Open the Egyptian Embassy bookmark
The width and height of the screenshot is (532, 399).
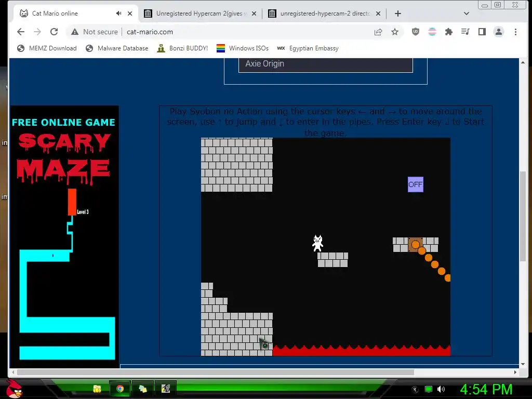308,48
